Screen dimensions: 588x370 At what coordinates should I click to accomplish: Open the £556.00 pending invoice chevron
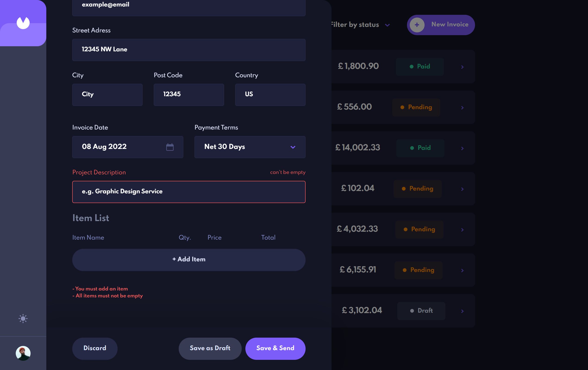(x=462, y=107)
